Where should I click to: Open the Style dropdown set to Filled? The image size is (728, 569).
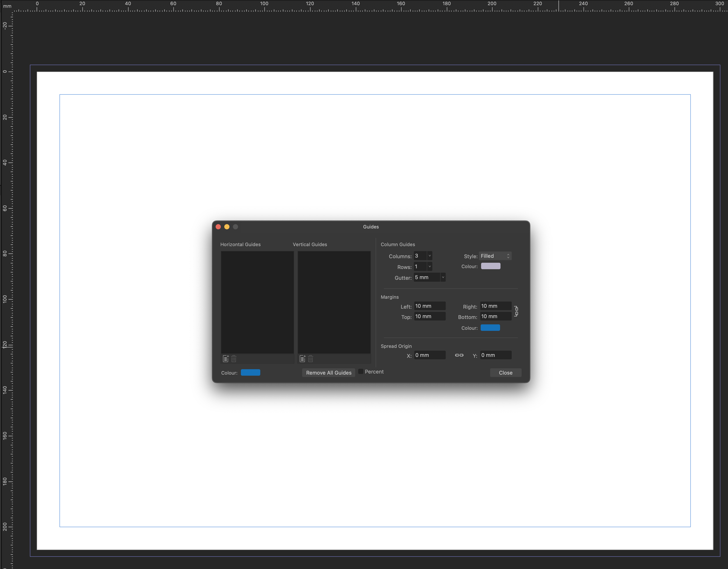[x=495, y=256]
